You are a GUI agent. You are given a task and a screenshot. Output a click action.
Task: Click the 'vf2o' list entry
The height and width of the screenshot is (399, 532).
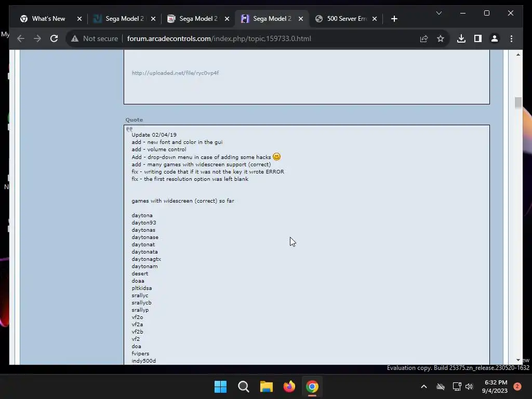click(137, 317)
